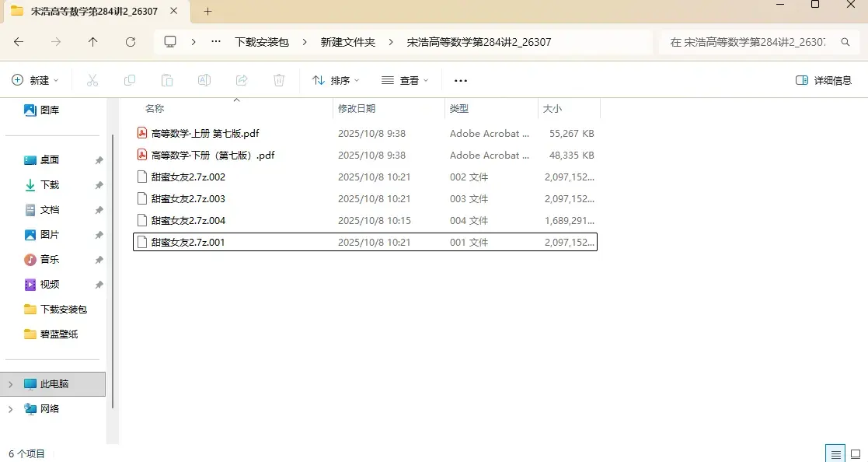The height and width of the screenshot is (462, 868).
Task: Toggle the 详细信息 details pane
Action: (824, 80)
